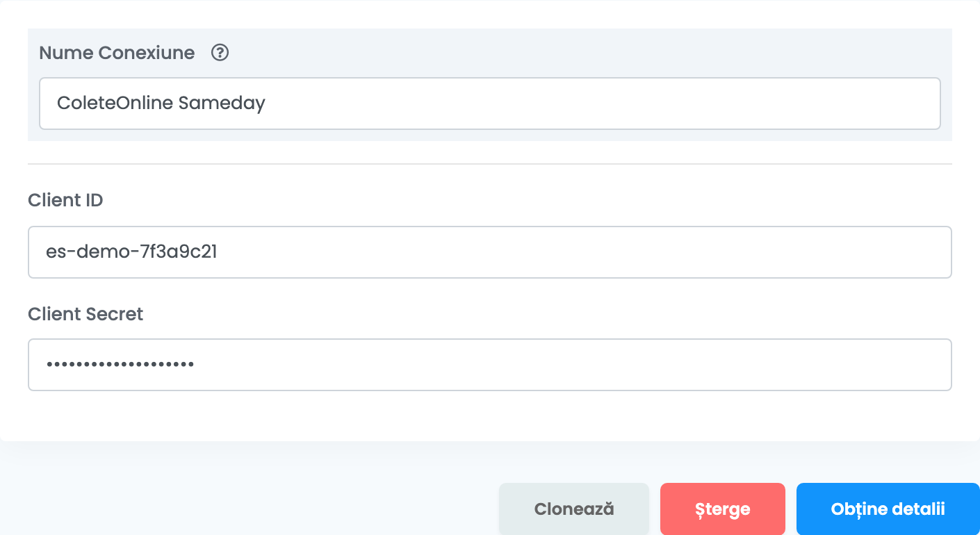980x535 pixels.
Task: Click the blue Obține detalii button
Action: pyautogui.click(x=888, y=509)
